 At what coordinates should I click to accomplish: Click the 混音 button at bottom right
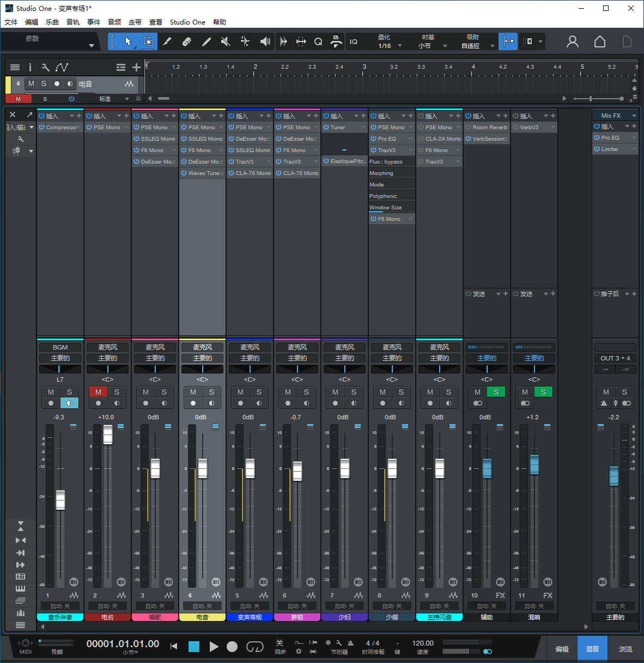(592, 648)
